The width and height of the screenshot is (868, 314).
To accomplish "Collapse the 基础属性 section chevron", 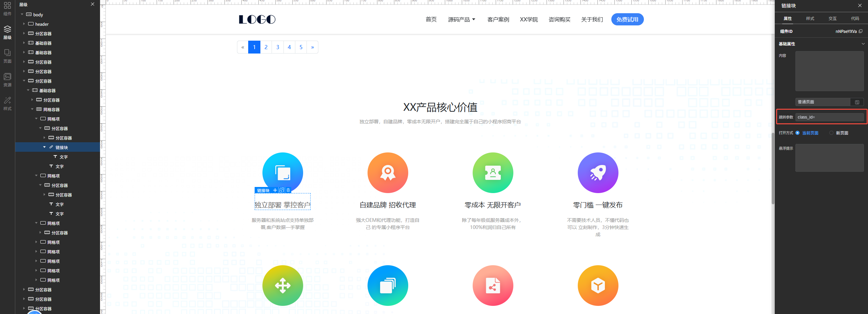I will (x=863, y=44).
